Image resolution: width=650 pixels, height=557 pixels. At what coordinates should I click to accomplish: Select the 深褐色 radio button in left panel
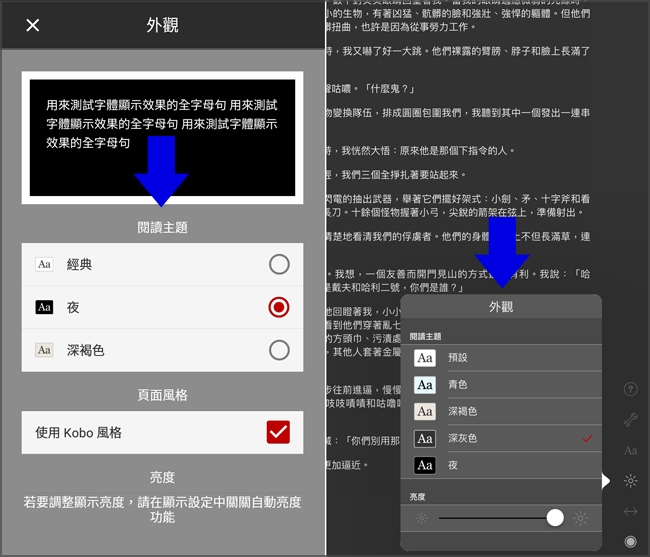coord(279,350)
